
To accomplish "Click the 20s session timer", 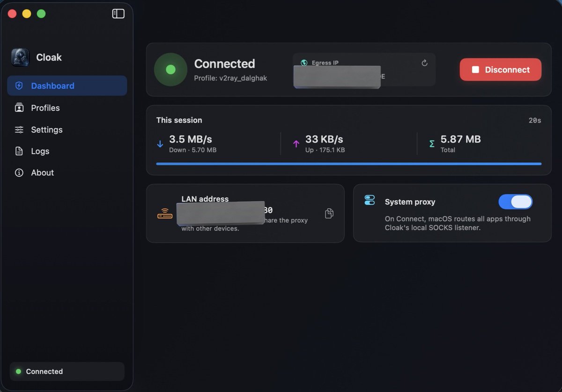I will 535,120.
